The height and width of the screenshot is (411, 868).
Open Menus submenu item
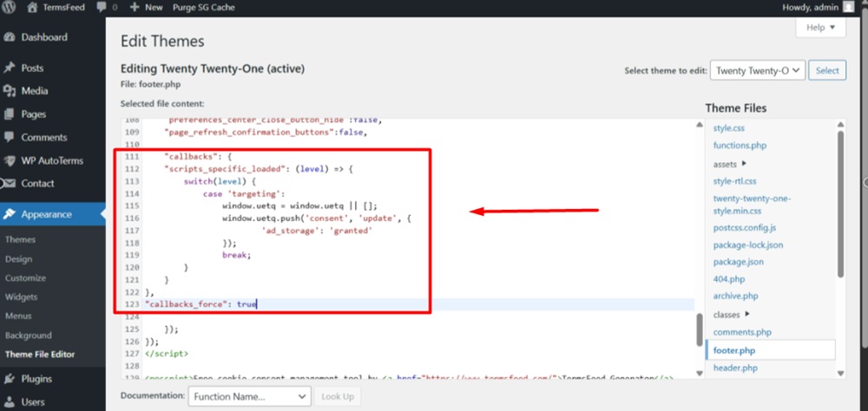point(18,316)
